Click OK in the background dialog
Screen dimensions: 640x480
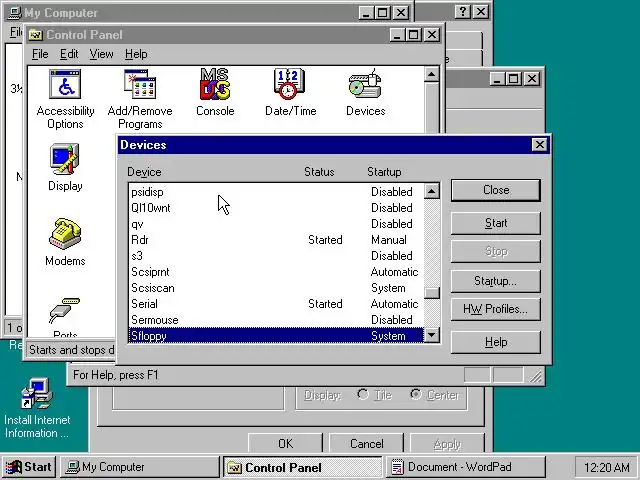pos(285,443)
